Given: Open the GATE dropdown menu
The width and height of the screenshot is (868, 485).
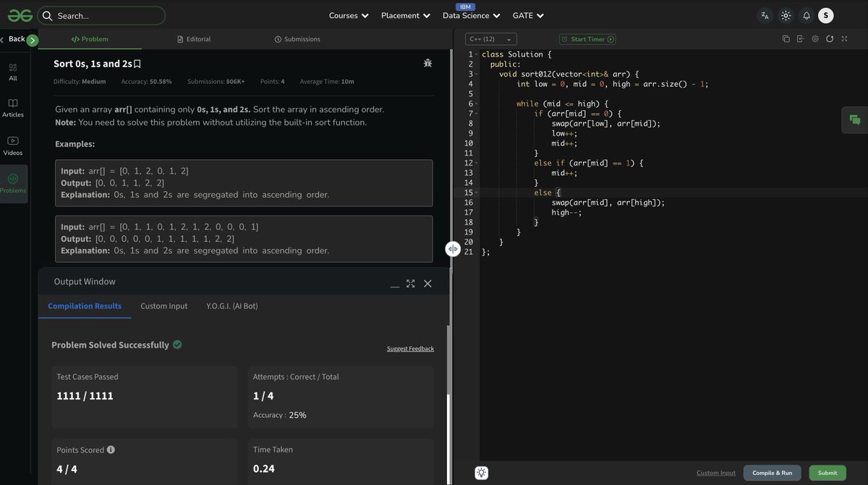Looking at the screenshot, I should (528, 15).
